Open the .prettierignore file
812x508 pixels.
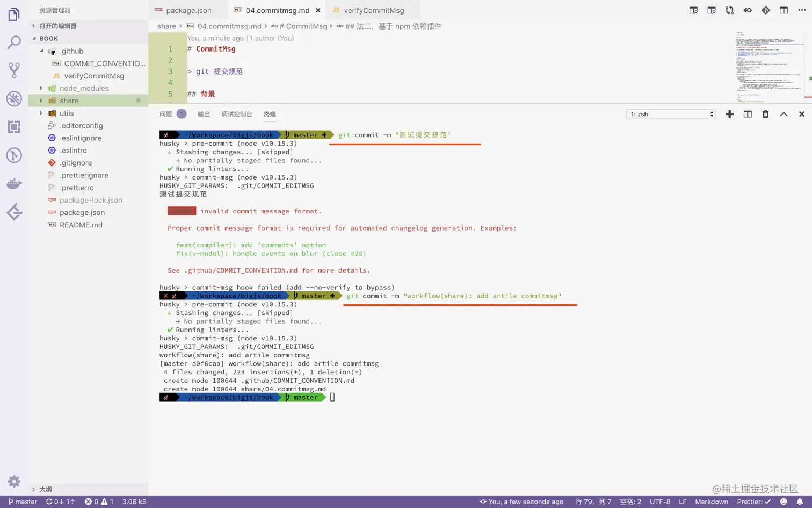click(84, 175)
